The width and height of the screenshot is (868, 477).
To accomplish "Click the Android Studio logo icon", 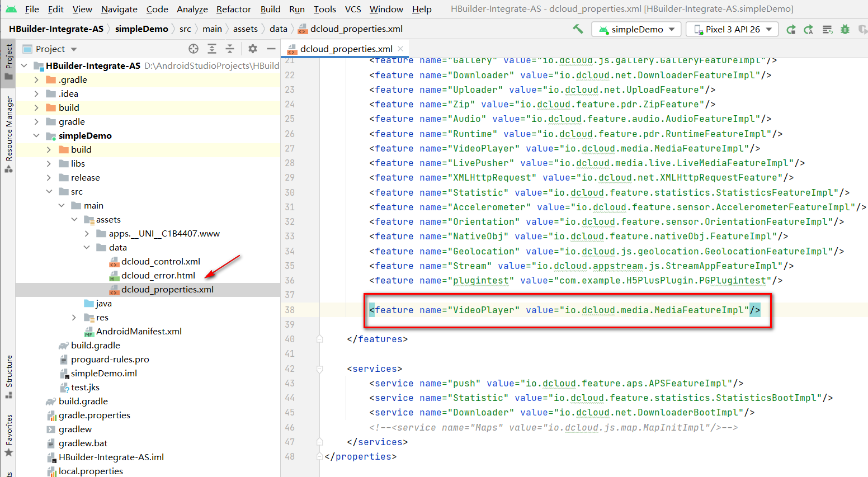I will [11, 10].
